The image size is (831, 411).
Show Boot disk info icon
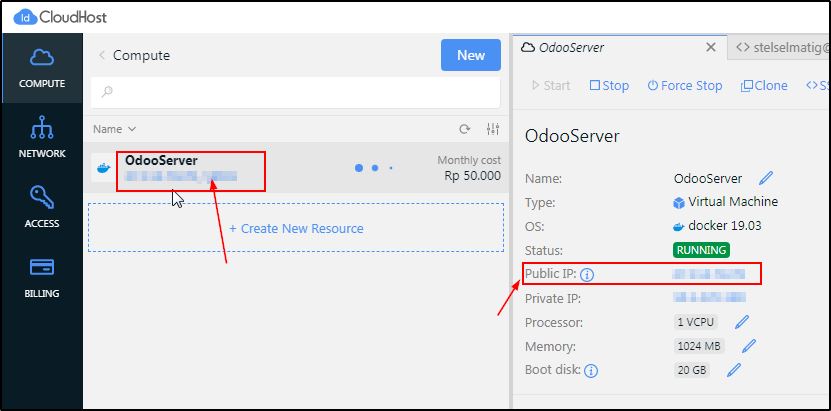[591, 371]
